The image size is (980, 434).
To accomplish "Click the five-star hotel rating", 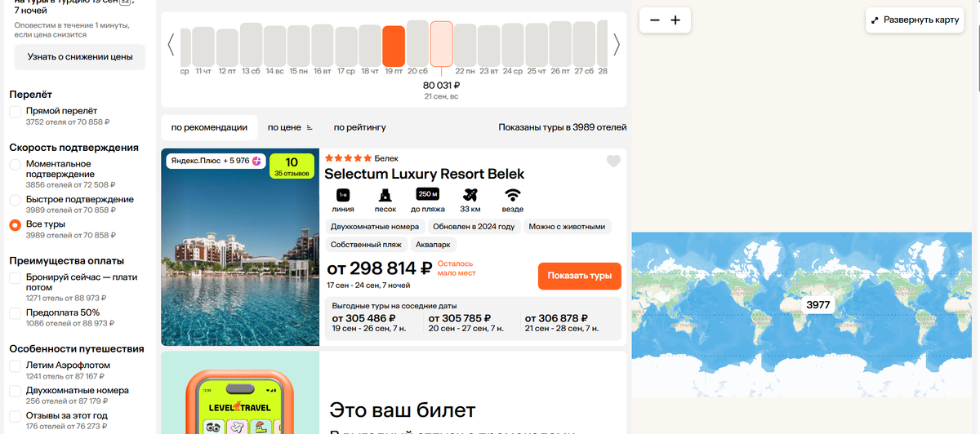I will [348, 158].
